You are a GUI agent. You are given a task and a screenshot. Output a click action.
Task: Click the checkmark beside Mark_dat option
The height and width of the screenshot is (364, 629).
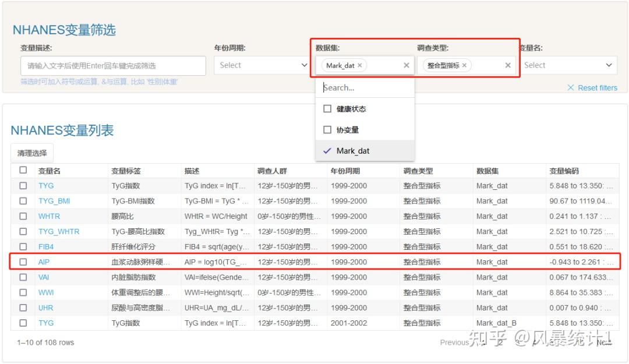click(327, 150)
